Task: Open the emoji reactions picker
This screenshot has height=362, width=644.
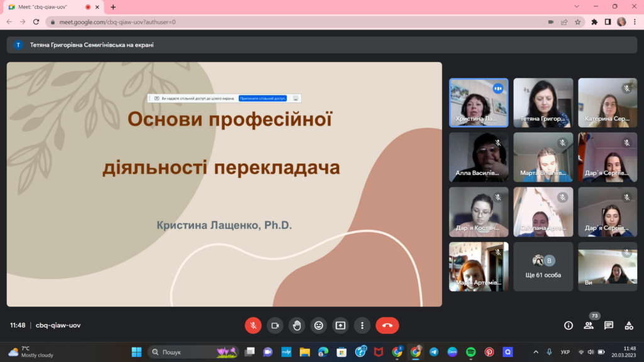Action: (319, 325)
